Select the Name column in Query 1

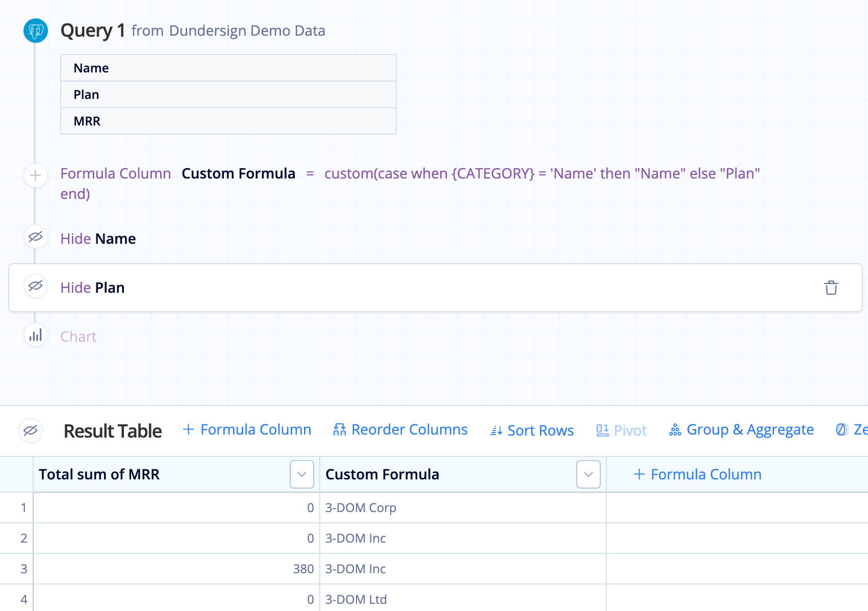point(228,68)
